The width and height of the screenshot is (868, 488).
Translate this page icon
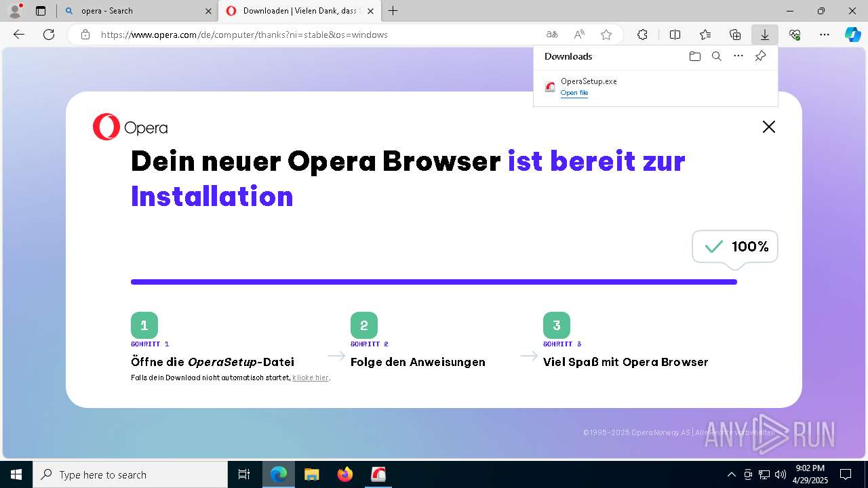[552, 35]
